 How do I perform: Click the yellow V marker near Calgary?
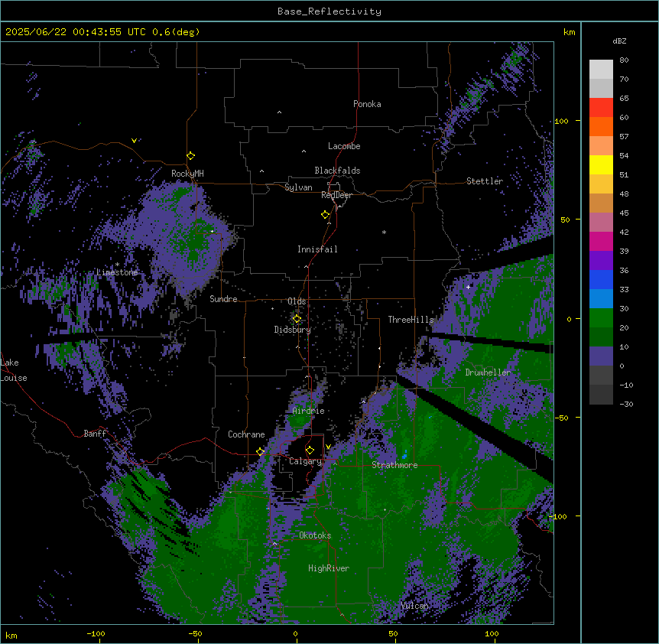click(328, 447)
